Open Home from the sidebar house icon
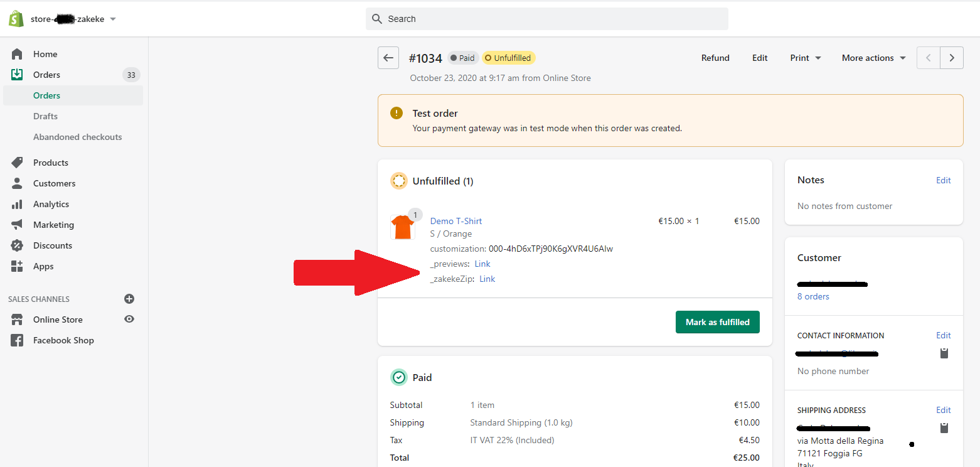 coord(17,54)
